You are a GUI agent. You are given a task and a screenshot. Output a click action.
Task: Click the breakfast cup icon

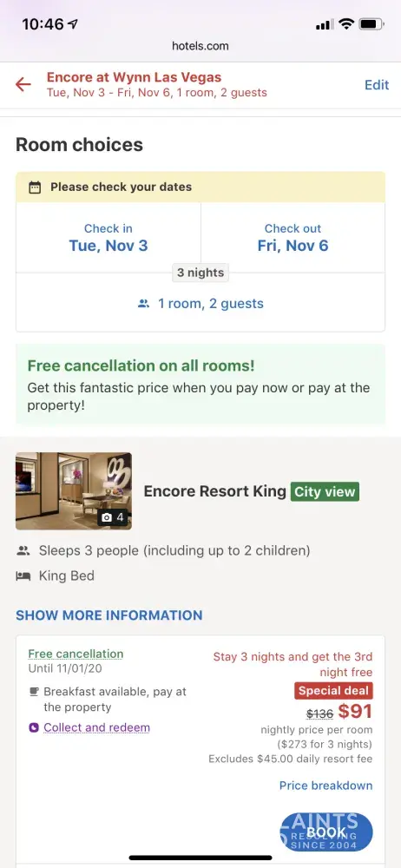pos(34,692)
